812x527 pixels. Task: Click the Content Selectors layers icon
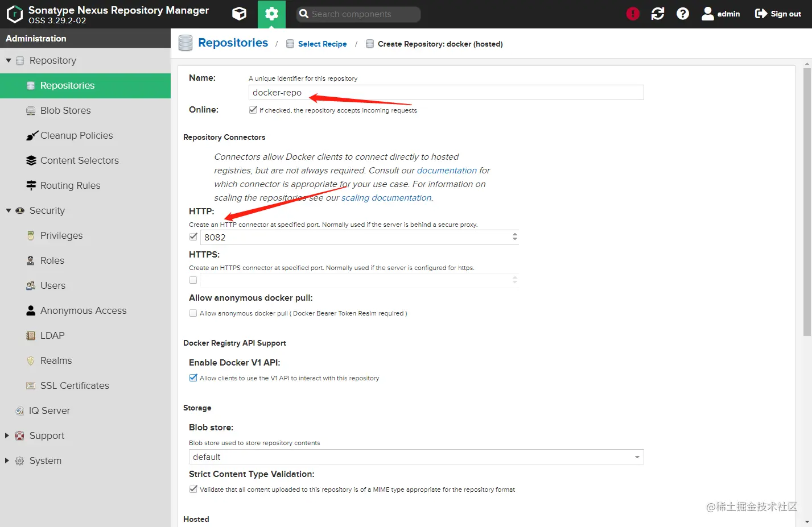(31, 160)
